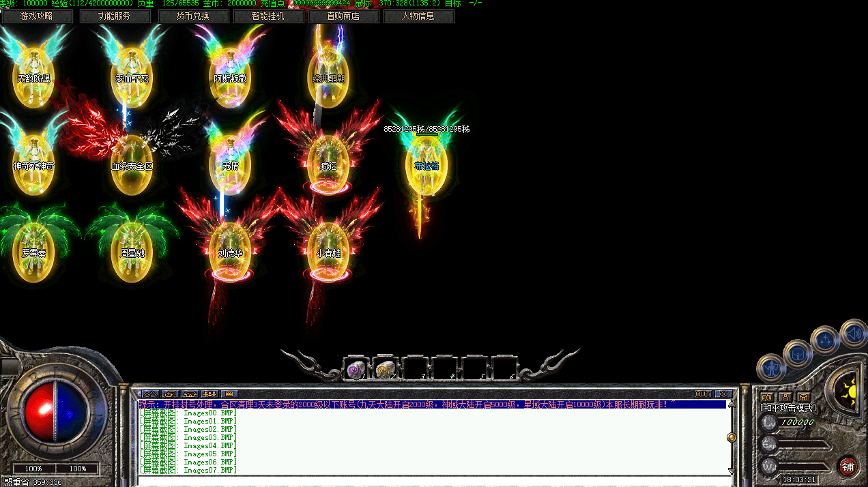Open the bag inventory round button

coord(797,353)
